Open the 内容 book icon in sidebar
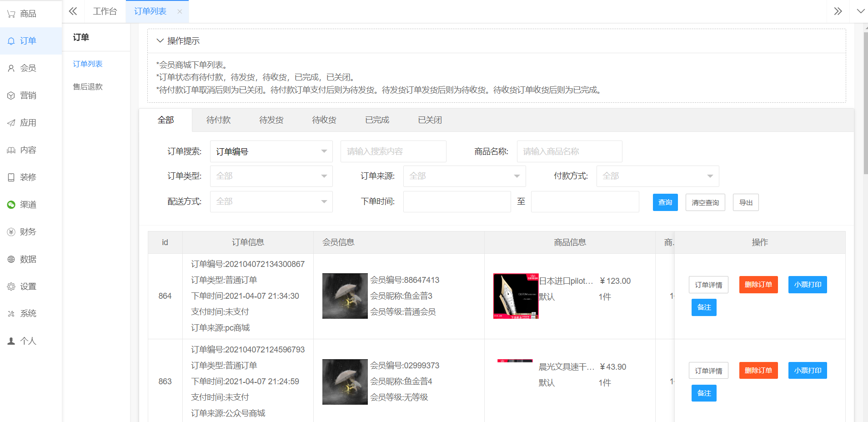This screenshot has height=422, width=868. 11,150
